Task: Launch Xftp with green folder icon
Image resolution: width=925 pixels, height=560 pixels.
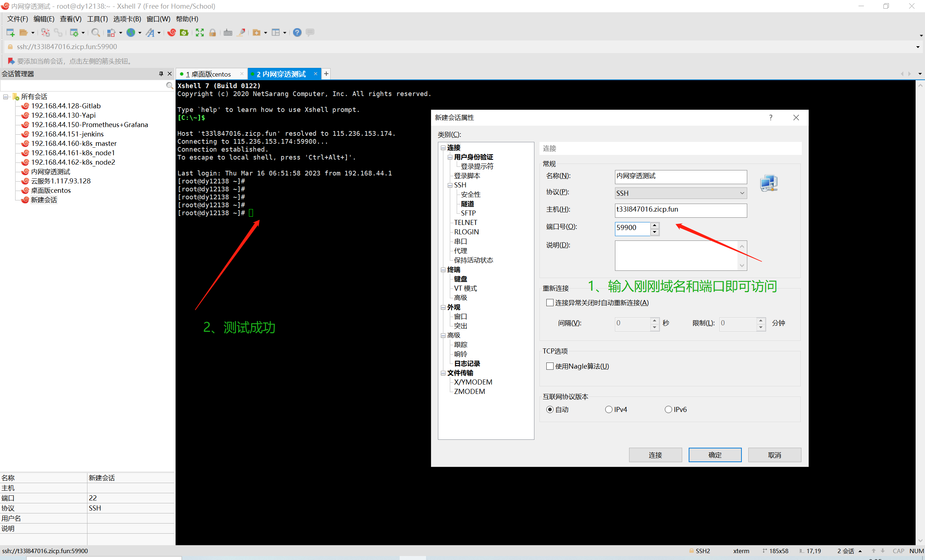Action: [184, 32]
